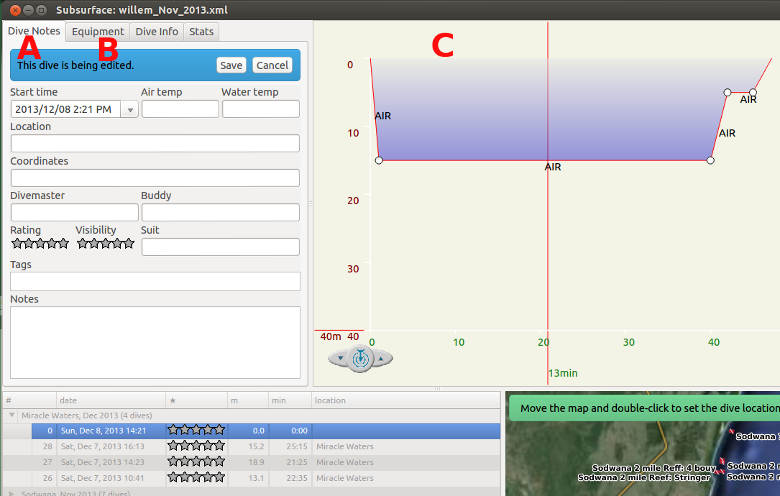Set Rating to five stars
This screenshot has width=780, height=496.
(x=63, y=243)
